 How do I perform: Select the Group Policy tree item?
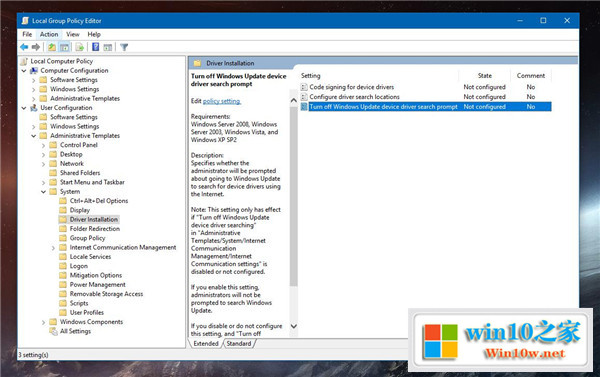click(x=87, y=238)
